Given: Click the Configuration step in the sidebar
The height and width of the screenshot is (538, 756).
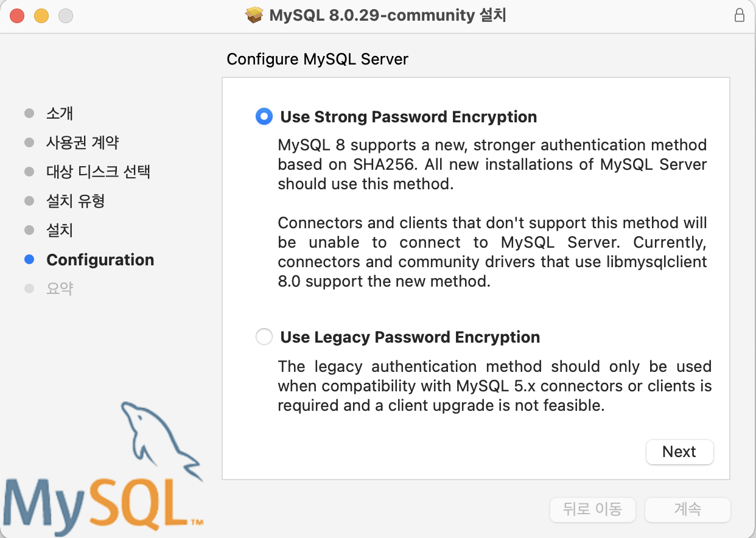Looking at the screenshot, I should (x=100, y=260).
